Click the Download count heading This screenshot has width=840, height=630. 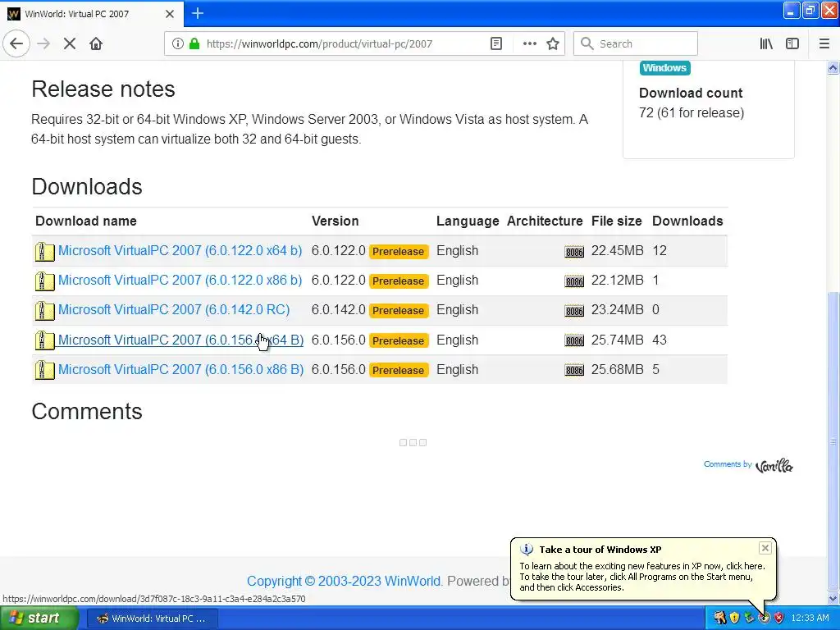click(x=691, y=93)
